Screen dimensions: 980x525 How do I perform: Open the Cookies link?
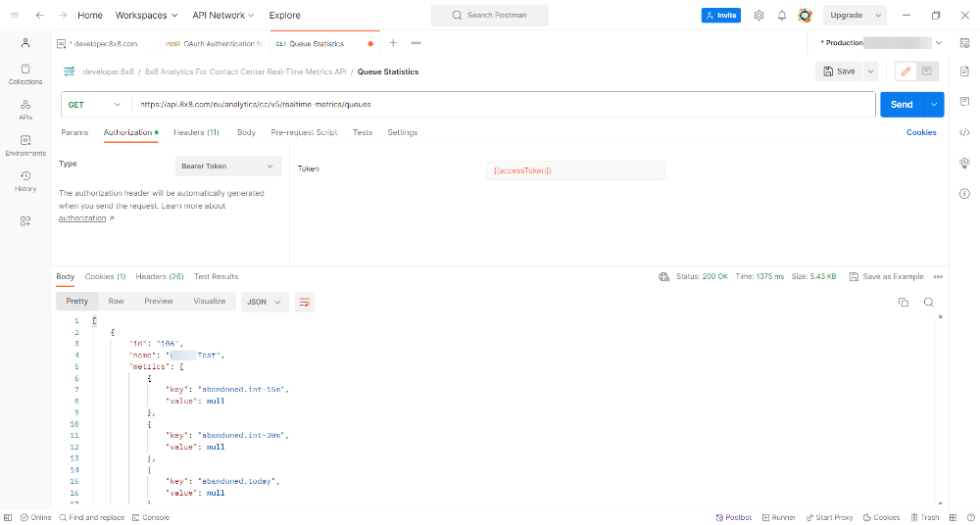pos(921,132)
